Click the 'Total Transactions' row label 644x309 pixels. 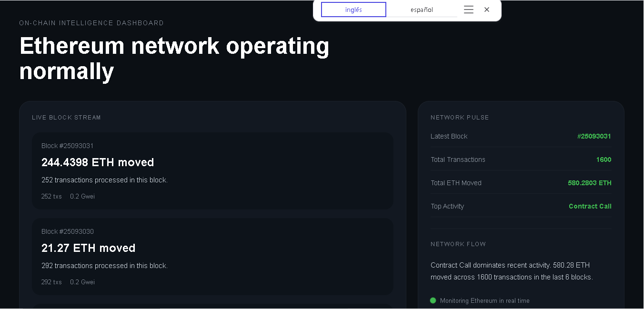click(x=458, y=159)
